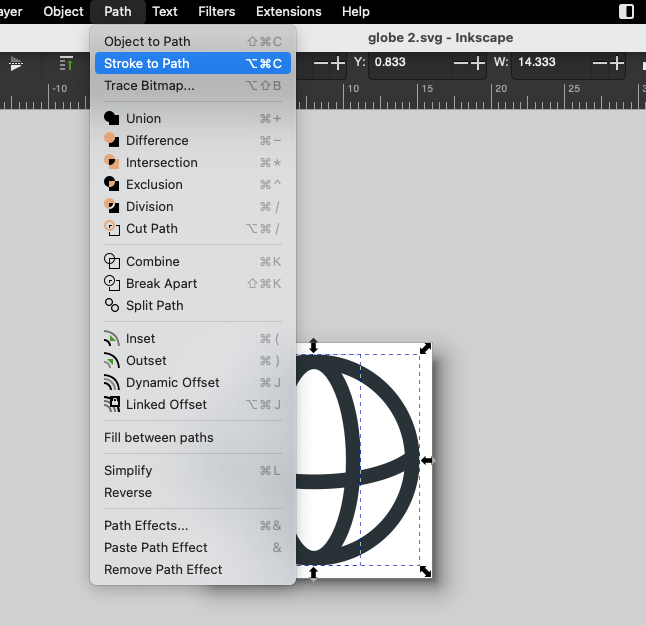Image resolution: width=646 pixels, height=626 pixels.
Task: Click the raise selection toolbar icon
Action: point(66,63)
